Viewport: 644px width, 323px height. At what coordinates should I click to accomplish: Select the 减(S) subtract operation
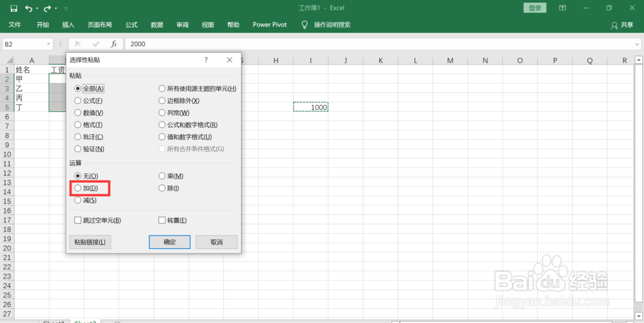pyautogui.click(x=86, y=200)
